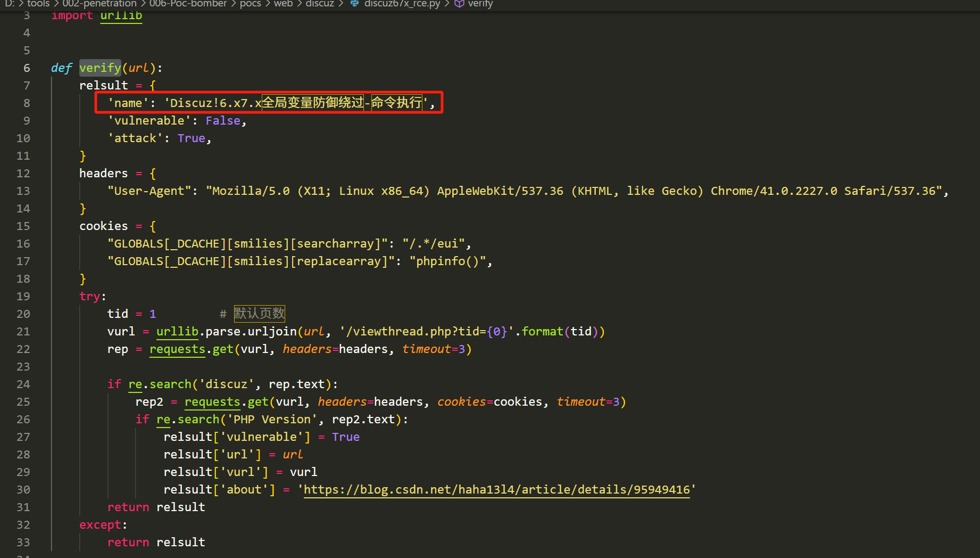980x558 pixels.
Task: Click 'requests' on the rep assignment line
Action: (x=177, y=349)
